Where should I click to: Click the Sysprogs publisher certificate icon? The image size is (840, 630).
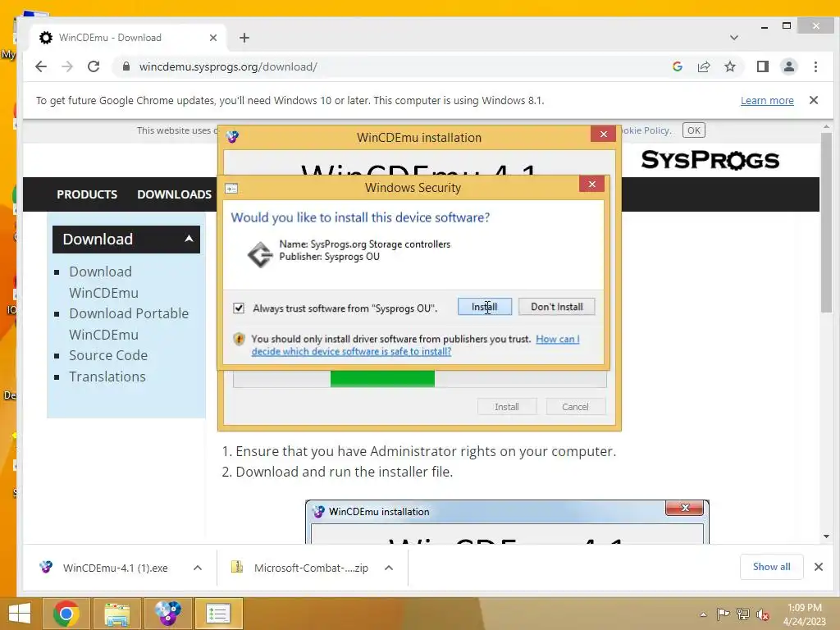coord(260,254)
